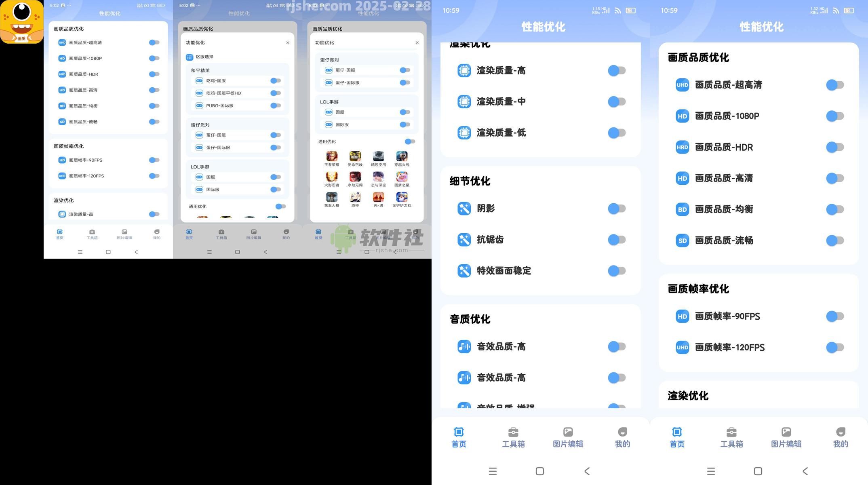Click the music note icon for the first 音效品质-高
This screenshot has width=868, height=485.
click(464, 346)
